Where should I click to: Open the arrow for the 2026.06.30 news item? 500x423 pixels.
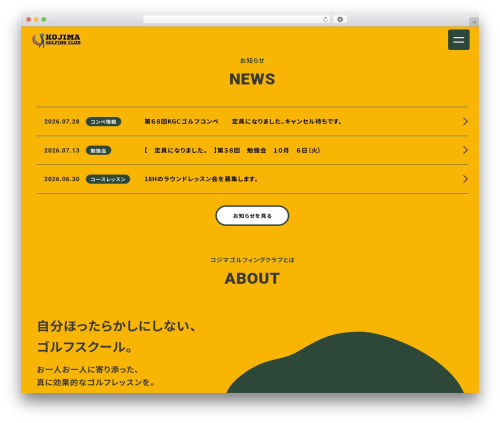(x=465, y=179)
